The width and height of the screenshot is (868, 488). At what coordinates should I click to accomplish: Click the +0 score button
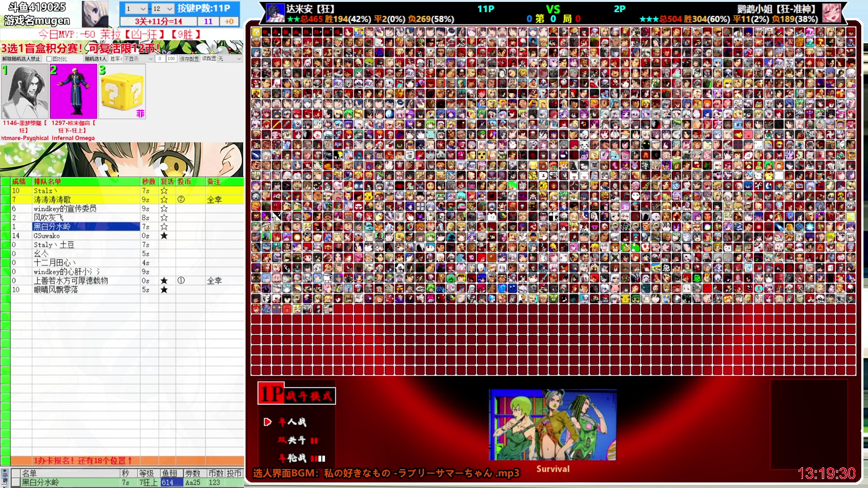click(229, 21)
